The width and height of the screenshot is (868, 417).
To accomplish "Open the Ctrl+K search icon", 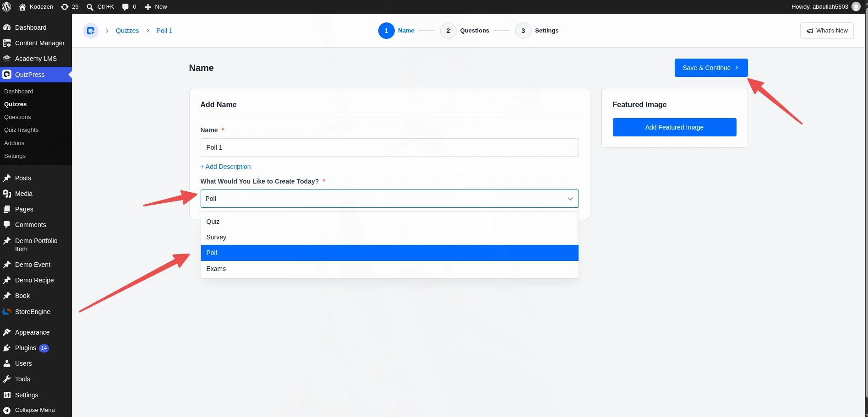I will [90, 7].
